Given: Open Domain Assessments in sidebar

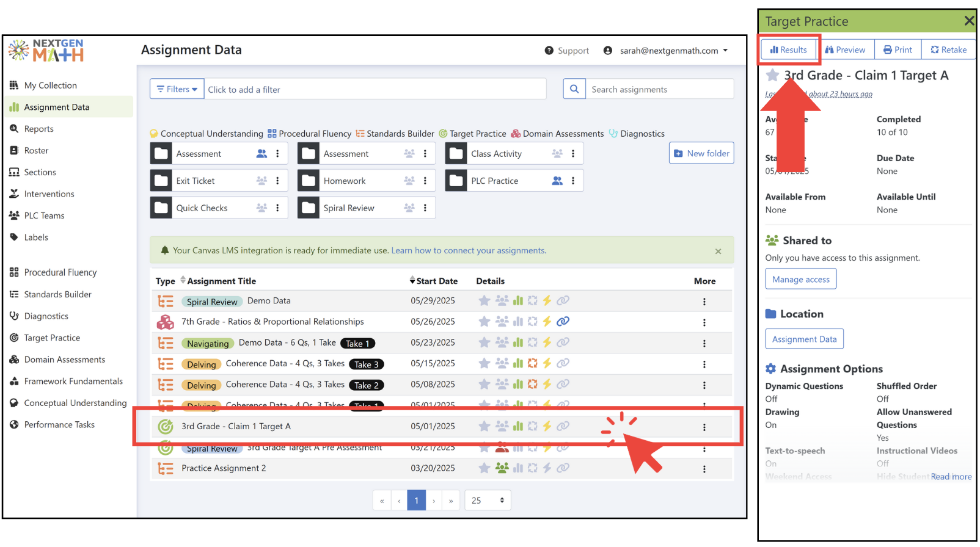Looking at the screenshot, I should [x=64, y=360].
